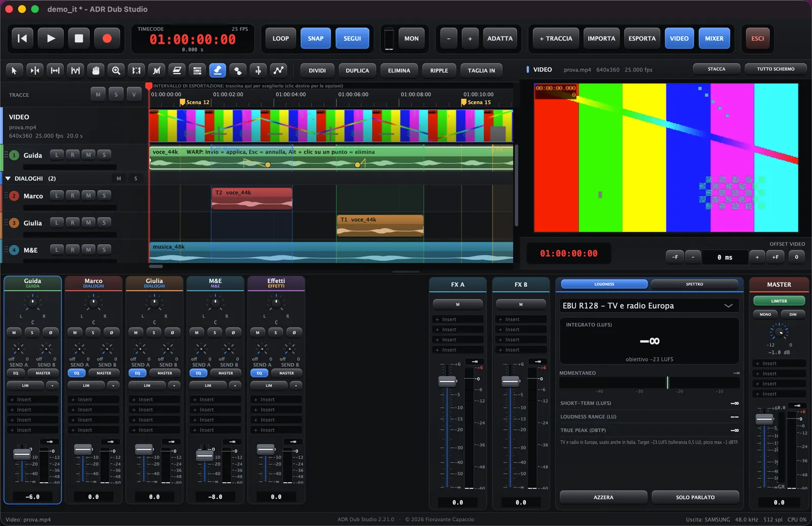Enable the MASTER LIMITER toggle

pyautogui.click(x=779, y=301)
